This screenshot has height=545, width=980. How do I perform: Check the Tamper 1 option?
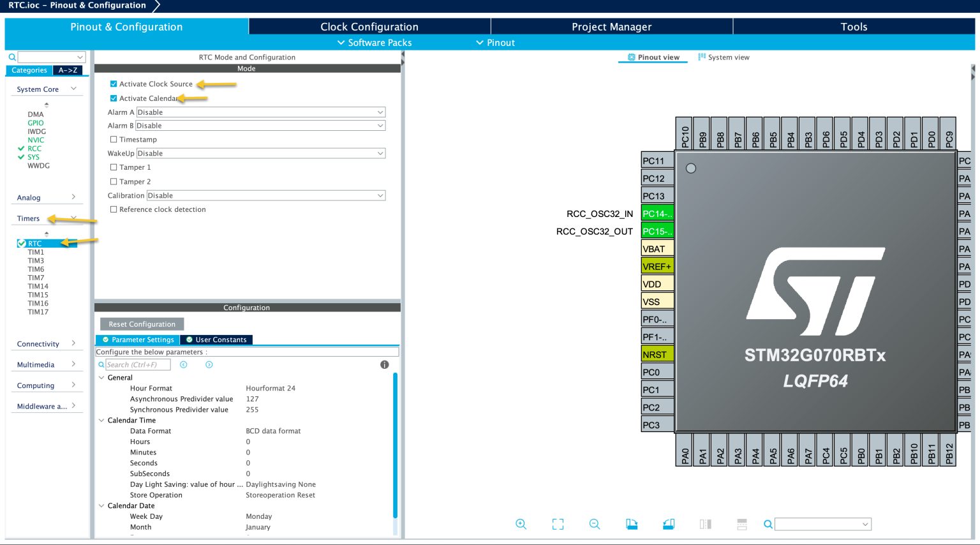114,167
